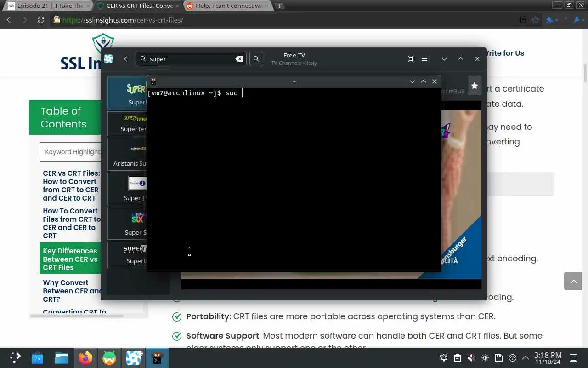Image resolution: width=588 pixels, height=368 pixels.
Task: Click the 'Table of Contents' heading
Action: 63,117
